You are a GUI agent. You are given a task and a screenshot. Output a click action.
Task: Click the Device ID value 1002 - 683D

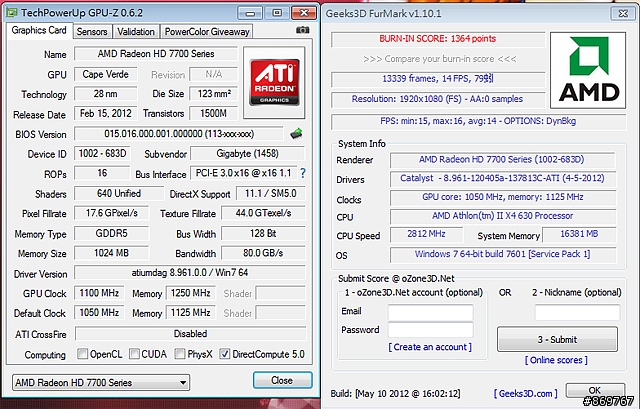coord(102,153)
